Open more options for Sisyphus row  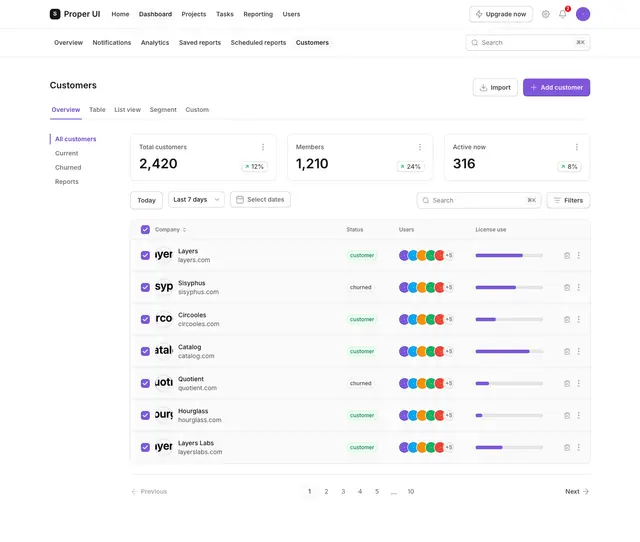click(x=578, y=287)
